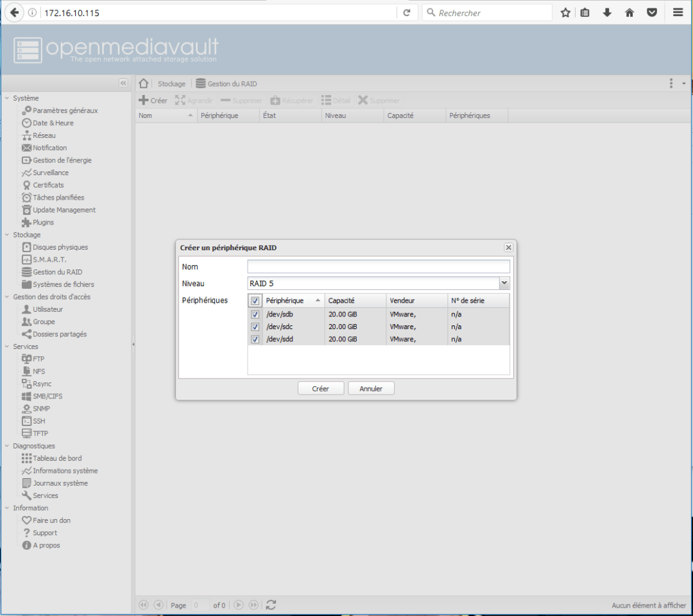Click the home icon in breadcrumb bar
693x616 pixels.
tap(144, 83)
